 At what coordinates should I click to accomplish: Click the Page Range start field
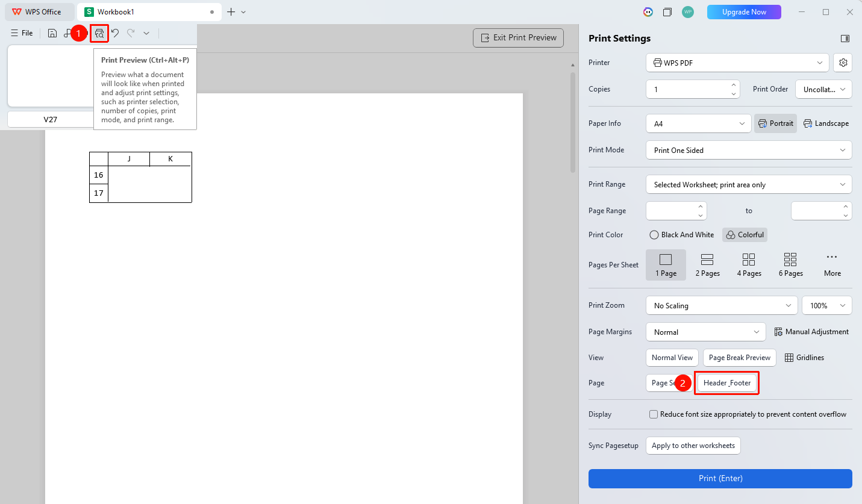(676, 211)
